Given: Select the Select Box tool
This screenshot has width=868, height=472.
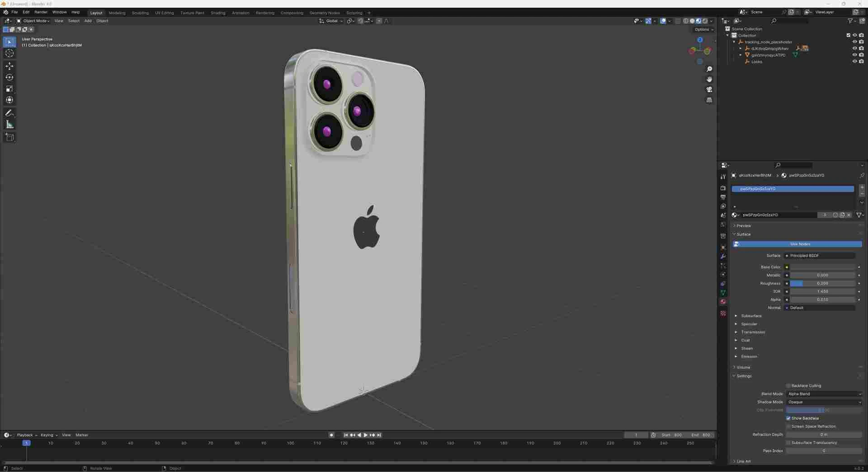Looking at the screenshot, I should pos(9,42).
